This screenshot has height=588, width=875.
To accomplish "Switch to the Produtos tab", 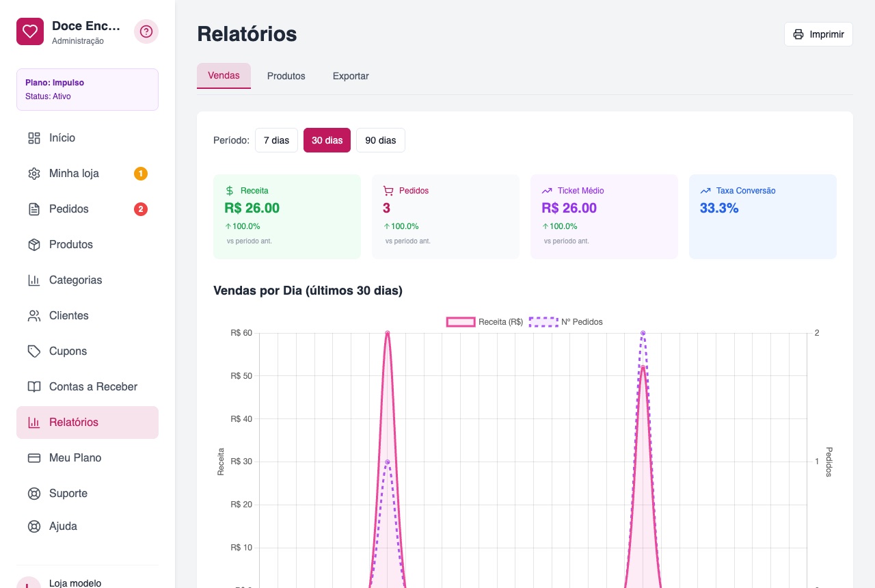I will coord(286,76).
